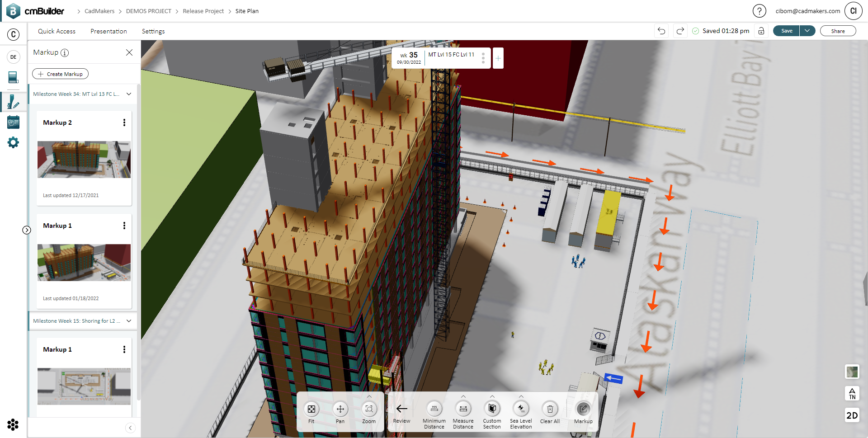Click the CadMakers breadcrumb
Image resolution: width=868 pixels, height=438 pixels.
[x=99, y=11]
